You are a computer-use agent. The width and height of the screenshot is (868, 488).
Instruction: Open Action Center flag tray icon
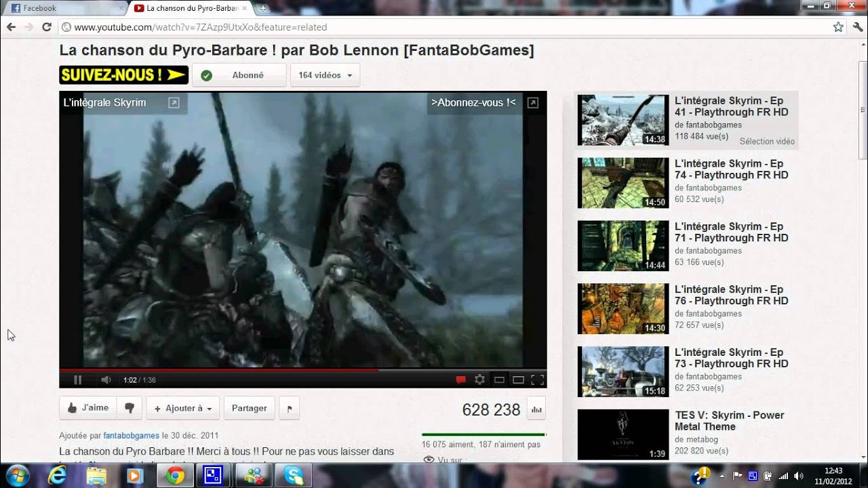[x=738, y=476]
